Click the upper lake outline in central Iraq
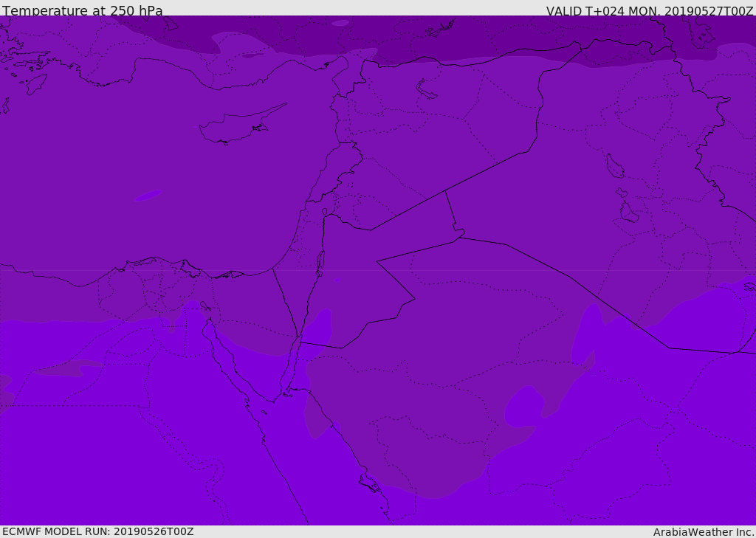The height and width of the screenshot is (538, 756). click(614, 166)
